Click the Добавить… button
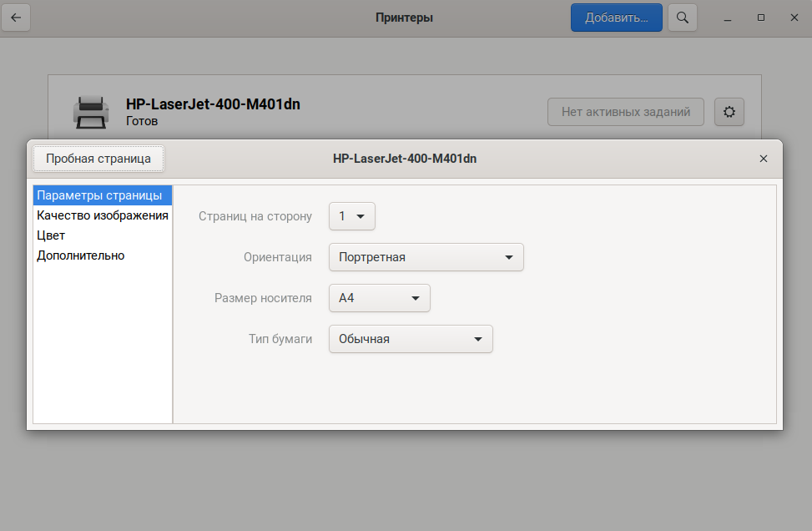 point(616,18)
